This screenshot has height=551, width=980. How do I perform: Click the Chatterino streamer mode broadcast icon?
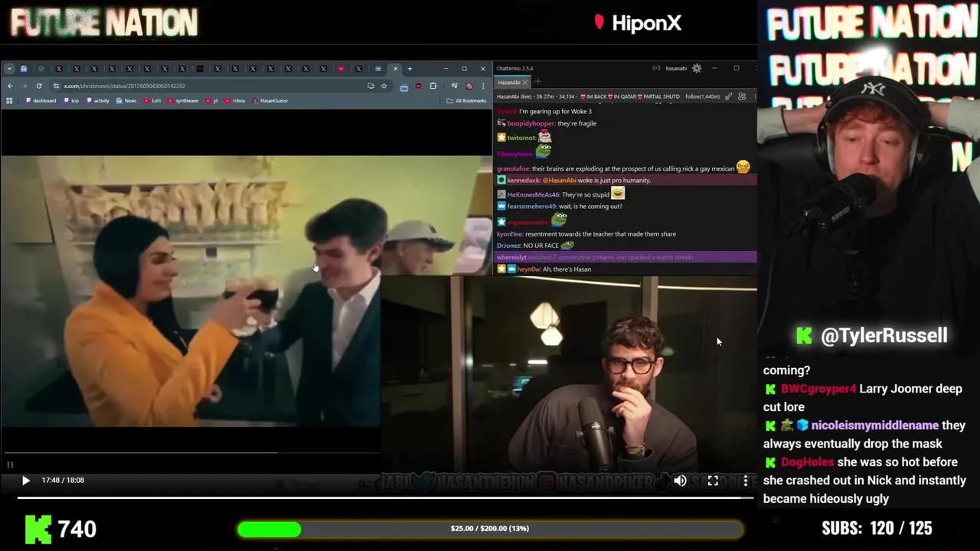click(x=656, y=68)
